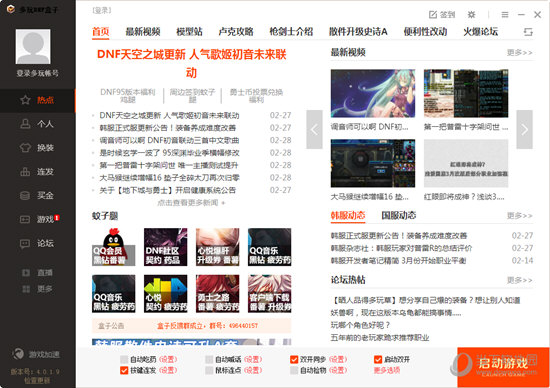Open the 大马猴继续增幅16 video thumbnail
Screen dimensions: 550x388
[373, 163]
